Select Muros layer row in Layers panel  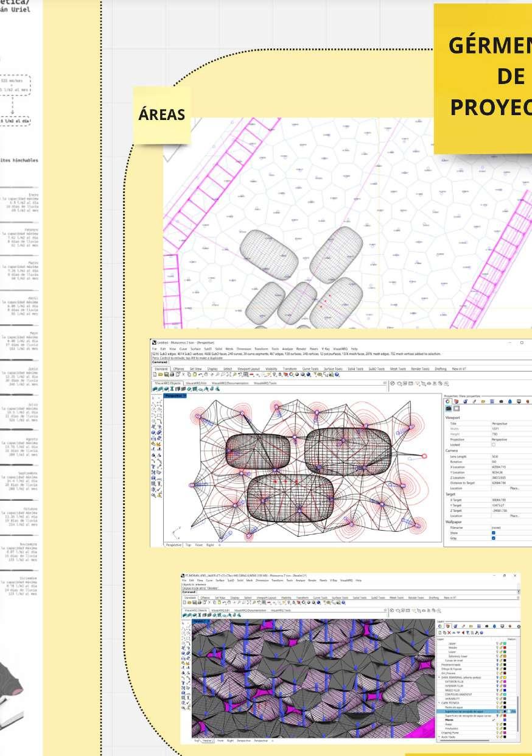tap(476, 720)
